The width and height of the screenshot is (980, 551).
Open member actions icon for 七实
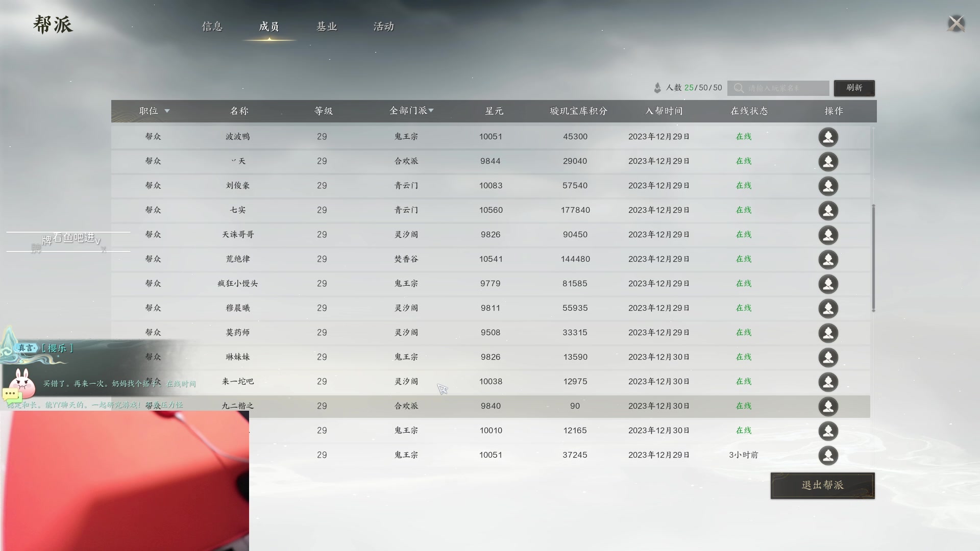[828, 211]
